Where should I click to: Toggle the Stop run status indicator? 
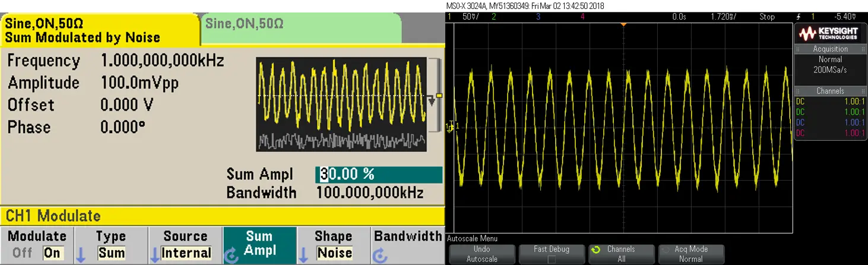[766, 17]
